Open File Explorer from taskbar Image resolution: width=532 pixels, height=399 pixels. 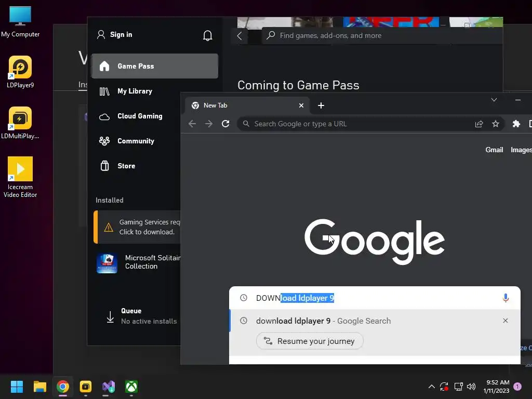tap(39, 387)
